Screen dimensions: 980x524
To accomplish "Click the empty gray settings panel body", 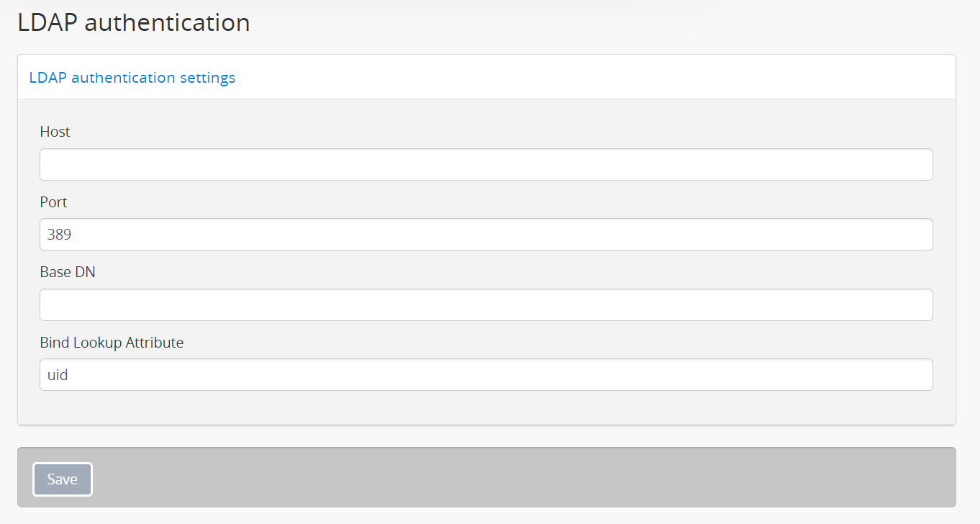I will [486, 408].
